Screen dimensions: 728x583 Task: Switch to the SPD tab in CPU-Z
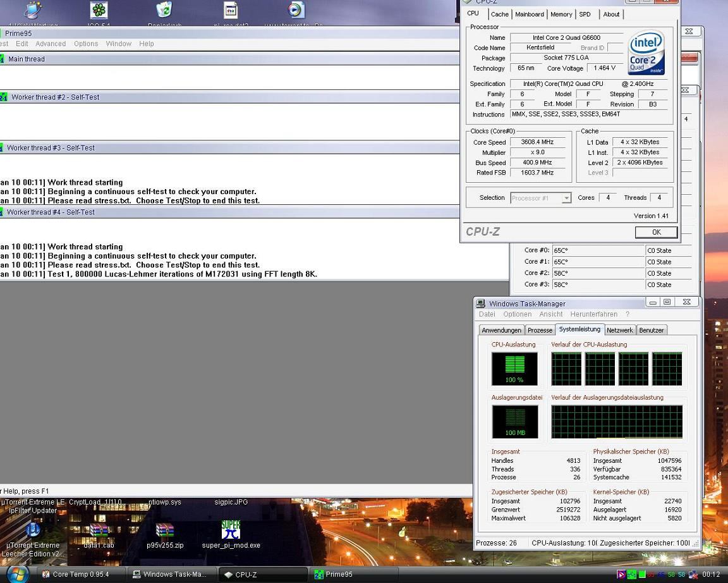click(x=585, y=15)
